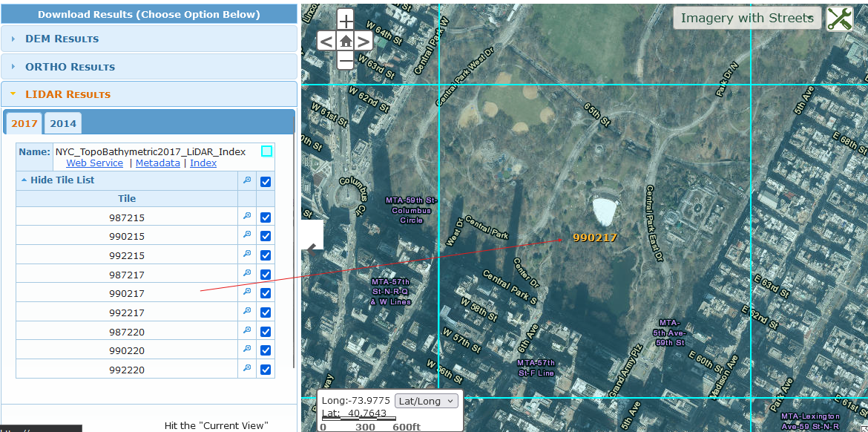
Task: Select the 2017 tab
Action: [x=24, y=123]
